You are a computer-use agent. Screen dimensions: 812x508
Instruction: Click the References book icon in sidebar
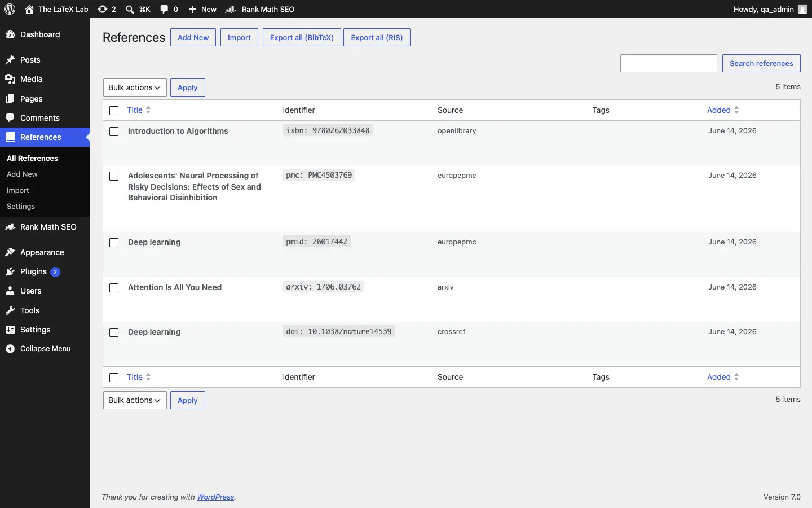[10, 137]
